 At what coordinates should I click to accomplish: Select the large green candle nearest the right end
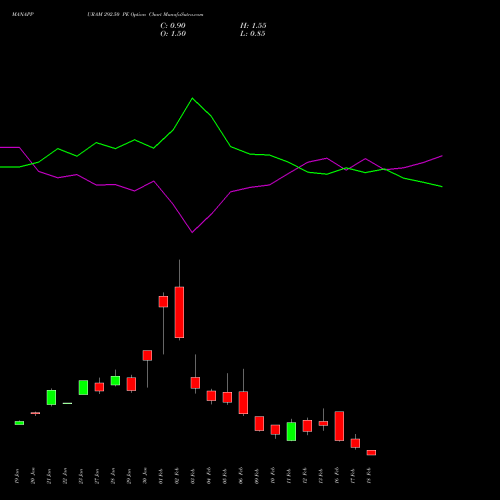click(291, 431)
